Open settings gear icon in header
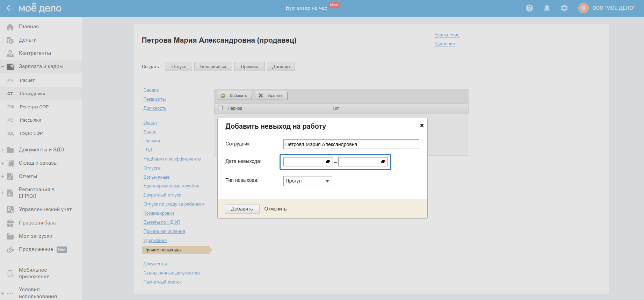The image size is (644, 300). [x=564, y=8]
